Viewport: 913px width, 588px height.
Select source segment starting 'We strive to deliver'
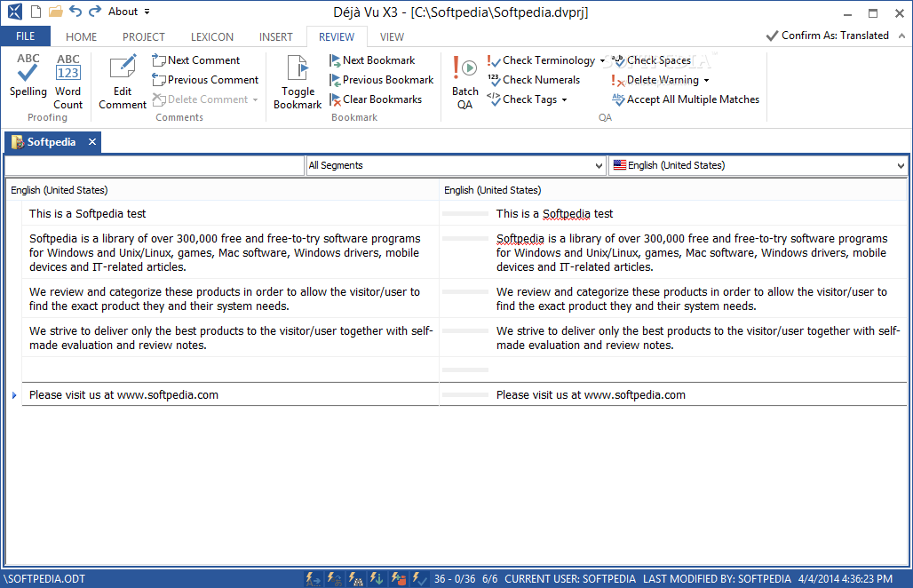pos(231,338)
